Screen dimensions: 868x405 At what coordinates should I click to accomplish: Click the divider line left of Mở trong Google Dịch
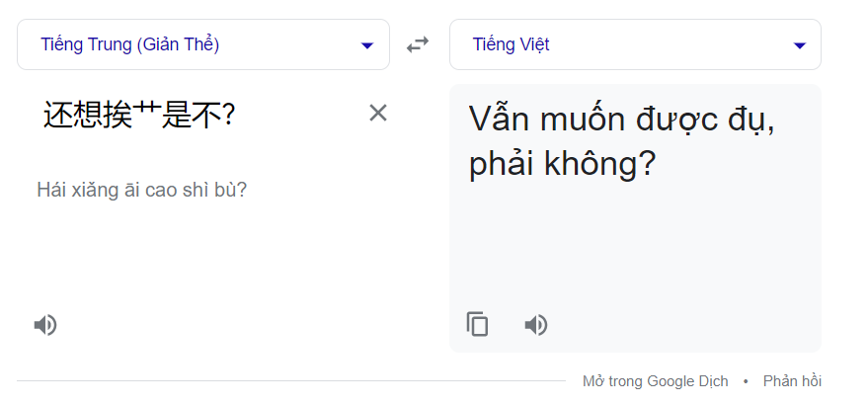click(x=291, y=380)
